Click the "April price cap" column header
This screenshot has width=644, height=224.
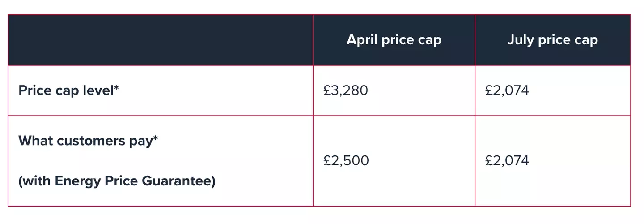pos(394,40)
